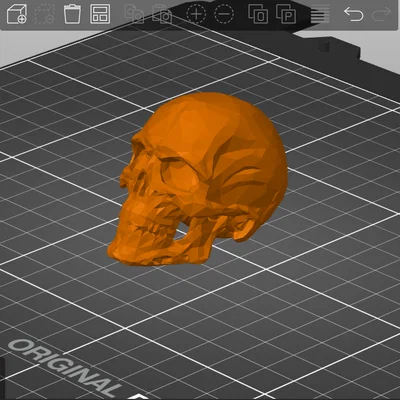Screen dimensions: 400x400
Task: Click the dimmed Paste clipboard icon
Action: (x=162, y=14)
